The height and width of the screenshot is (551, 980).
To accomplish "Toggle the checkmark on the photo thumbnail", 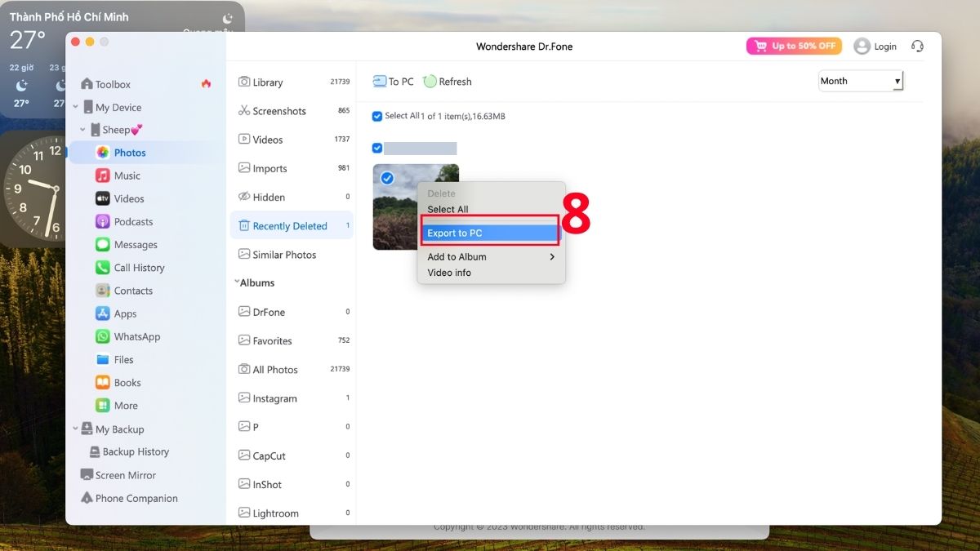I will (387, 177).
